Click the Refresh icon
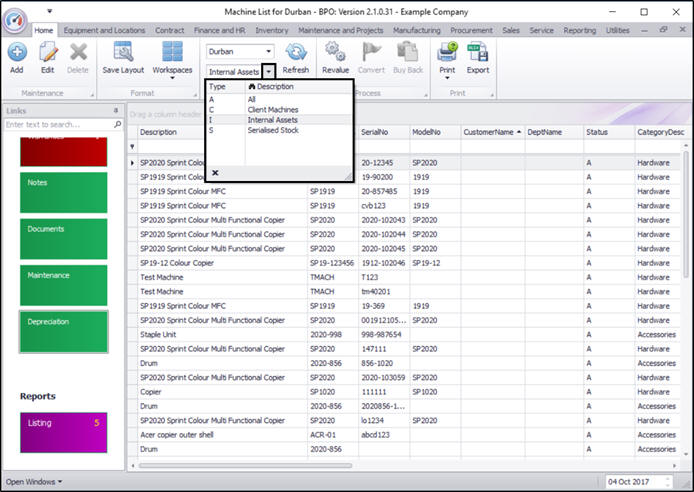Screen dimensions: 694x492 (x=295, y=53)
